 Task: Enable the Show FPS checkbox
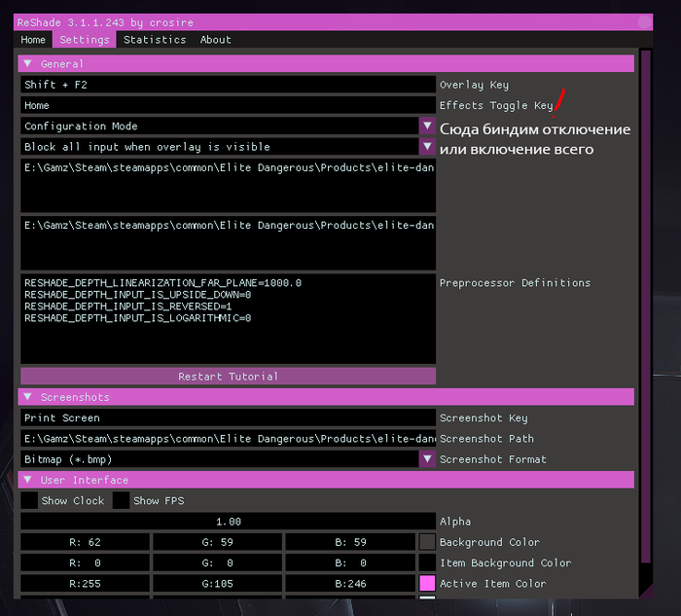(122, 500)
